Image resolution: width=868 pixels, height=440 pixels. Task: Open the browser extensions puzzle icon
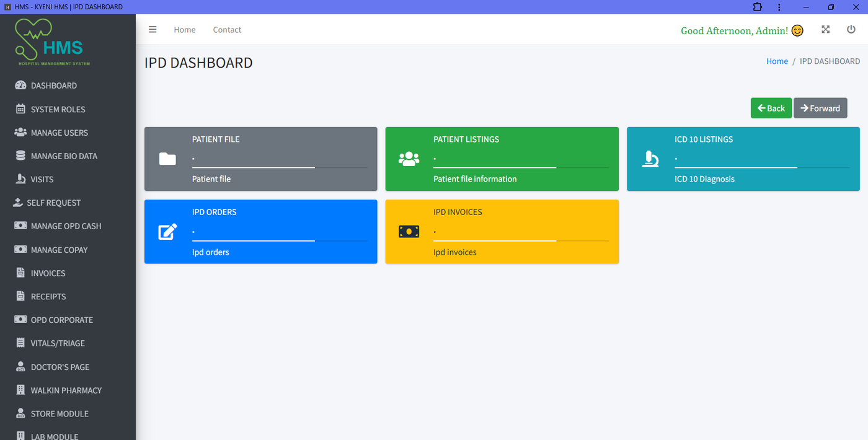758,7
